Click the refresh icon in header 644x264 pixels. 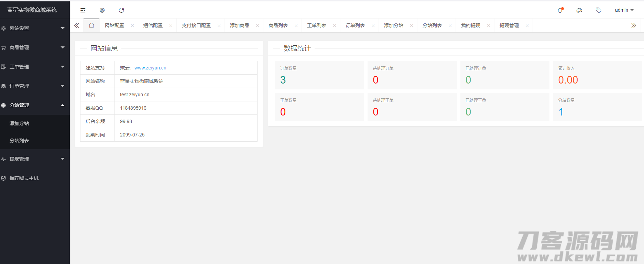click(x=121, y=10)
